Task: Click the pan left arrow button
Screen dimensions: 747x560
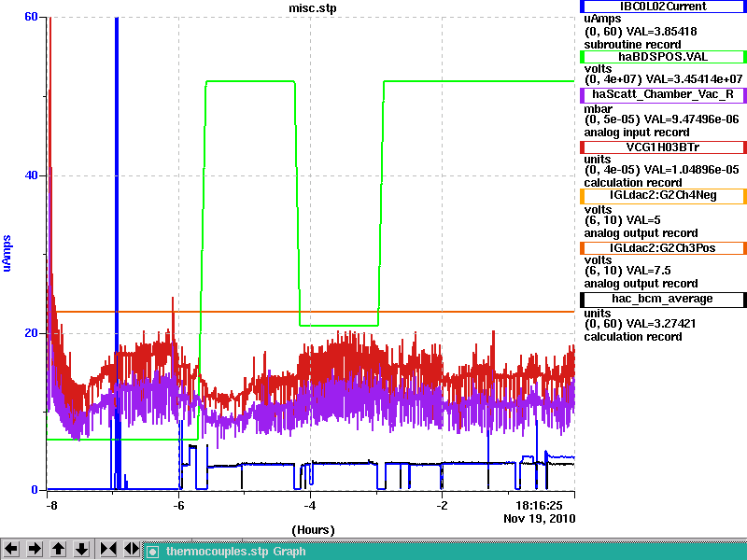Action: coord(11,549)
